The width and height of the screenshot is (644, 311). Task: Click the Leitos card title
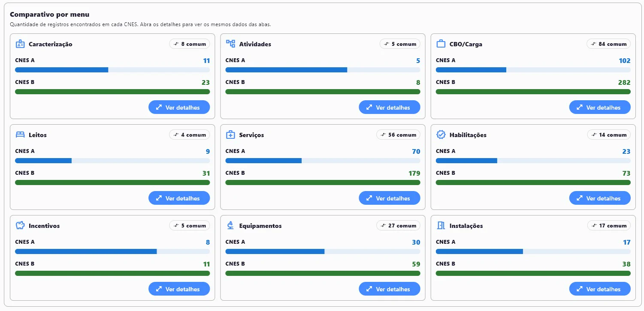point(38,135)
